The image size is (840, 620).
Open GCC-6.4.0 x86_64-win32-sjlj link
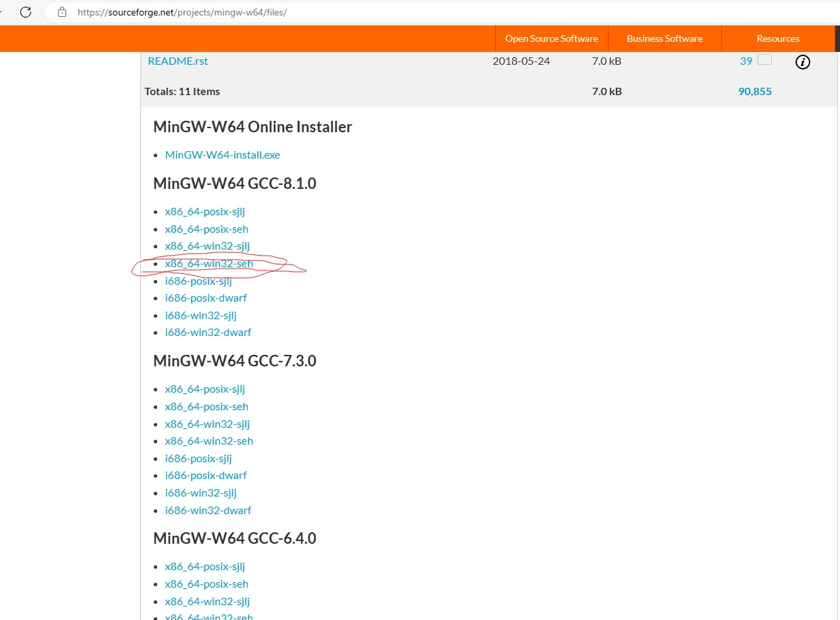[207, 601]
